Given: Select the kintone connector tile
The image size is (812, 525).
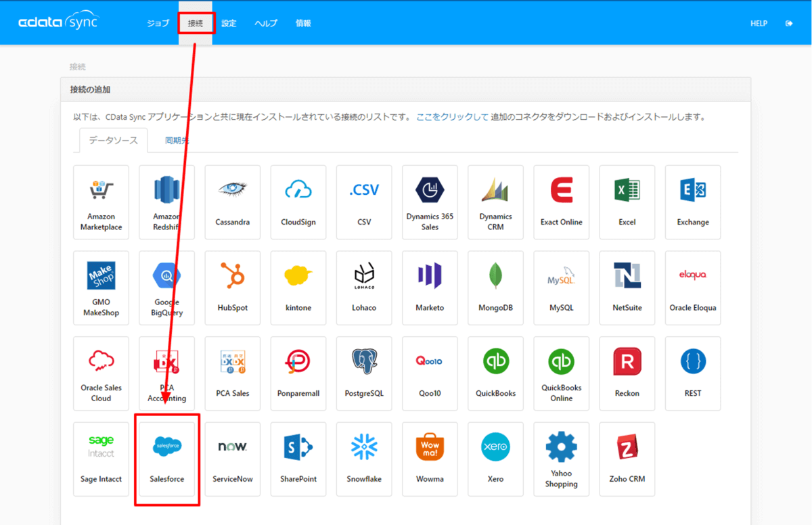Looking at the screenshot, I should point(298,288).
